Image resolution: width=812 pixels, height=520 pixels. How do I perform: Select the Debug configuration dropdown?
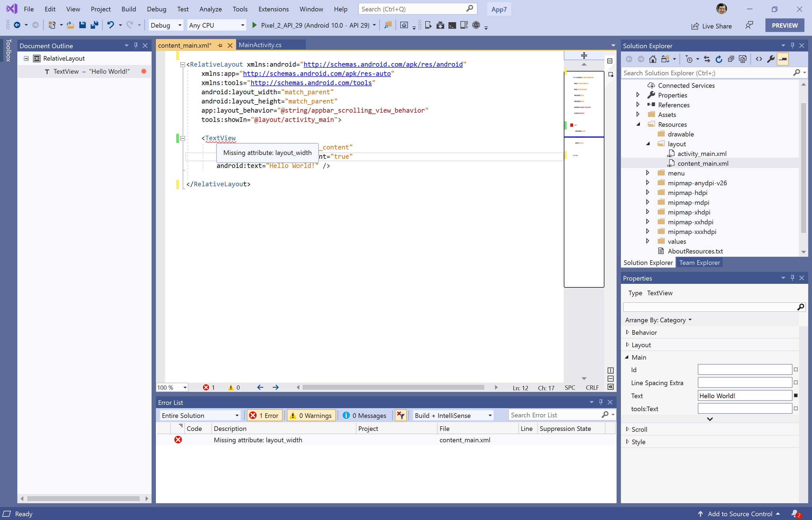point(166,25)
